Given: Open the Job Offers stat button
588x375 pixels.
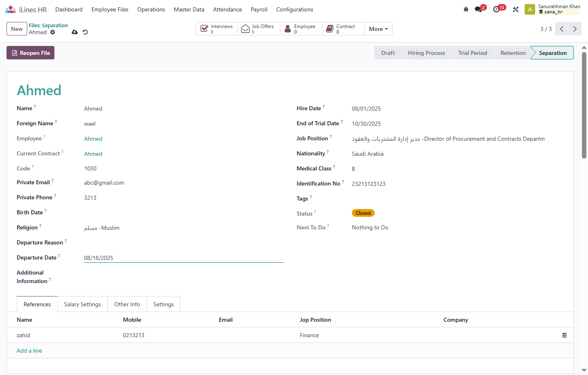Looking at the screenshot, I should pyautogui.click(x=259, y=29).
